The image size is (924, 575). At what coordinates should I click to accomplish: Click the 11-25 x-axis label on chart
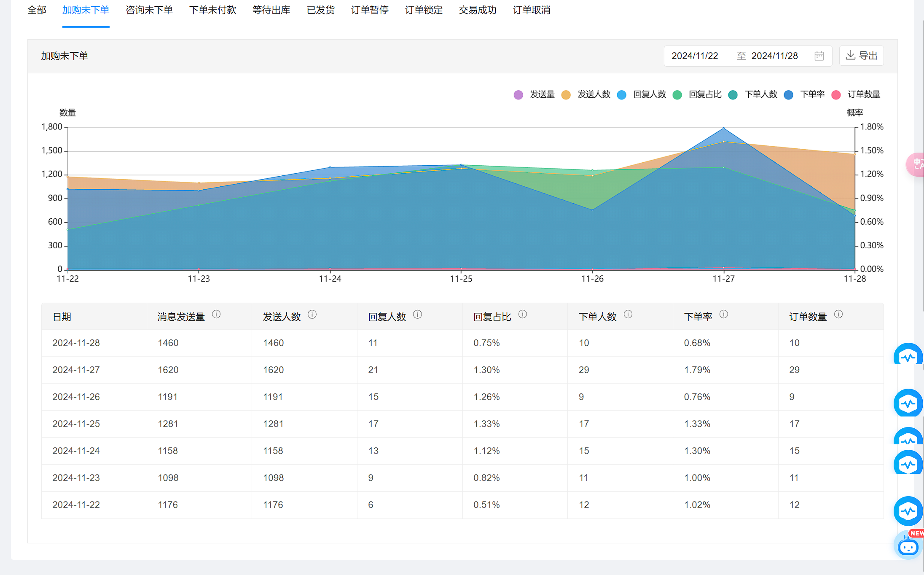(x=461, y=279)
